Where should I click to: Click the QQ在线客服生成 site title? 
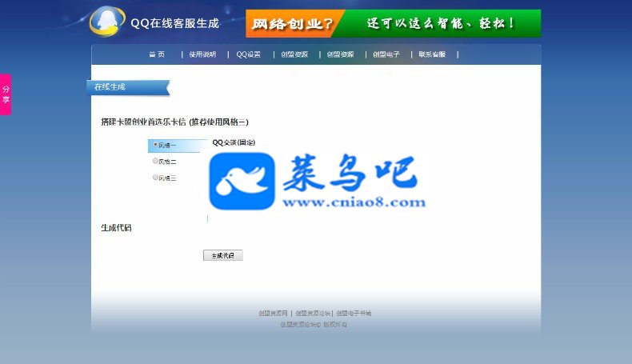(175, 23)
